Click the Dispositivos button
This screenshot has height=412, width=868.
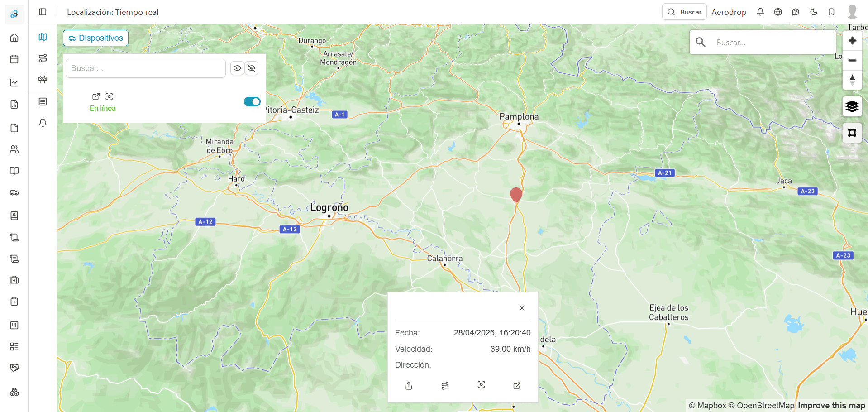click(95, 38)
